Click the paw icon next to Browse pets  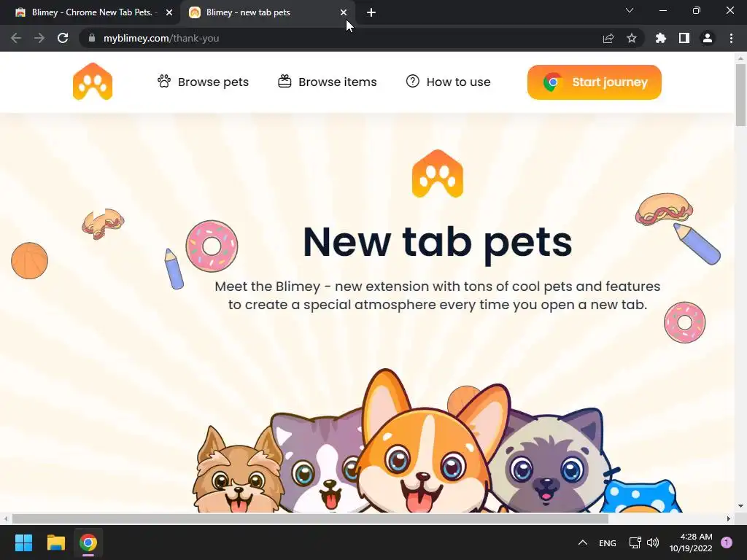(x=164, y=82)
